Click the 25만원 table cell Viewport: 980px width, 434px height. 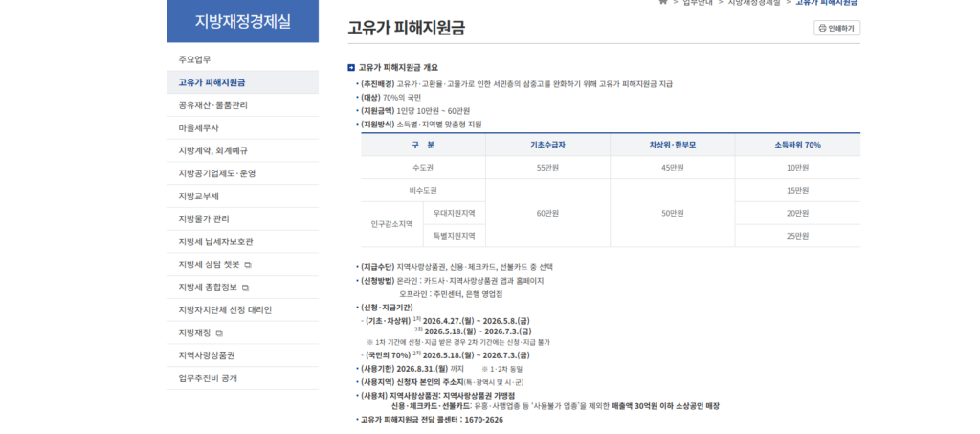pos(797,236)
